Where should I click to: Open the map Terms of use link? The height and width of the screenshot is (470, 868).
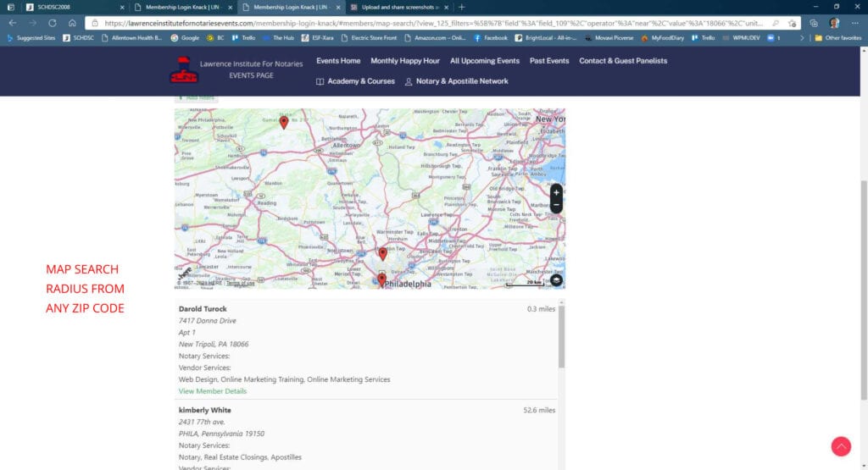(233, 284)
